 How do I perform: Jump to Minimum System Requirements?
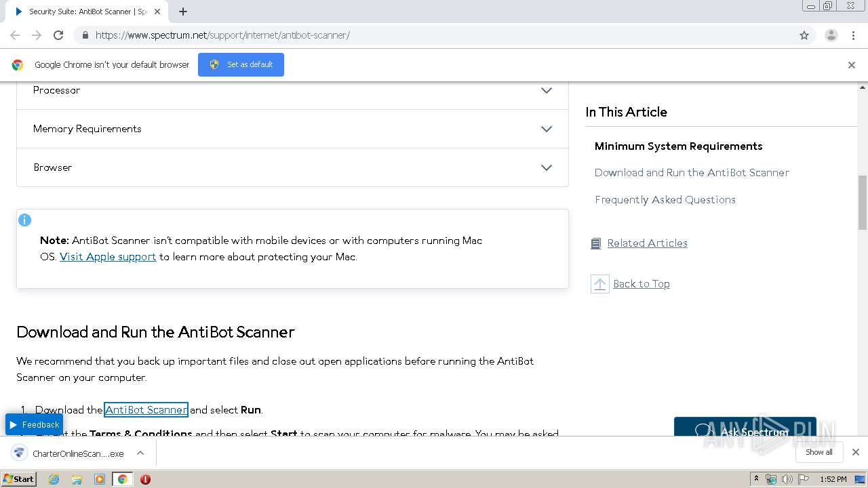pyautogui.click(x=678, y=146)
